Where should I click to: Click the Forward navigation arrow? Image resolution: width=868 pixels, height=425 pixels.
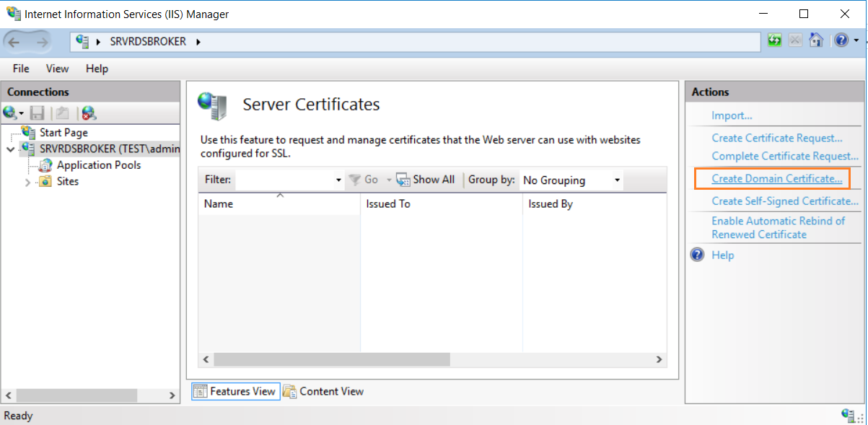tap(41, 42)
